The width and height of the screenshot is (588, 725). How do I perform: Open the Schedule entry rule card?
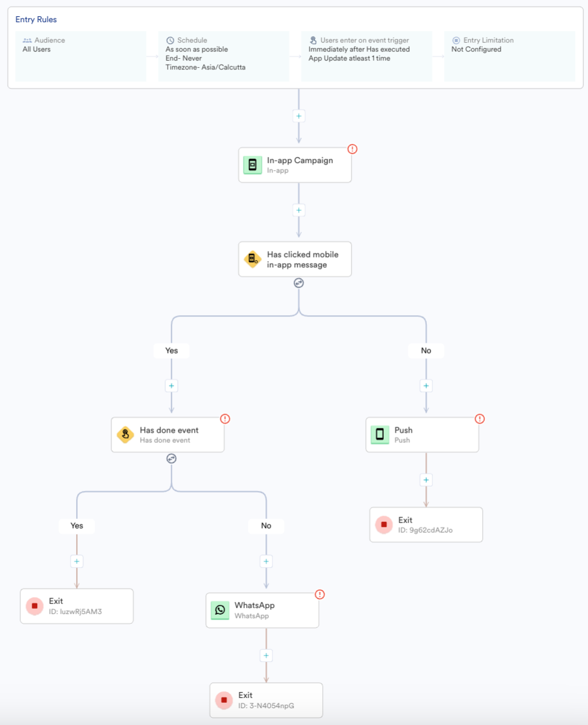pyautogui.click(x=223, y=56)
